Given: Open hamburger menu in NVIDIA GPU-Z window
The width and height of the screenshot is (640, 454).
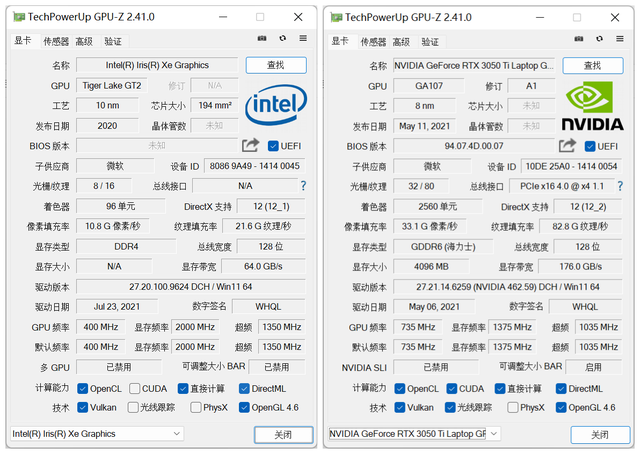Looking at the screenshot, I should [620, 38].
